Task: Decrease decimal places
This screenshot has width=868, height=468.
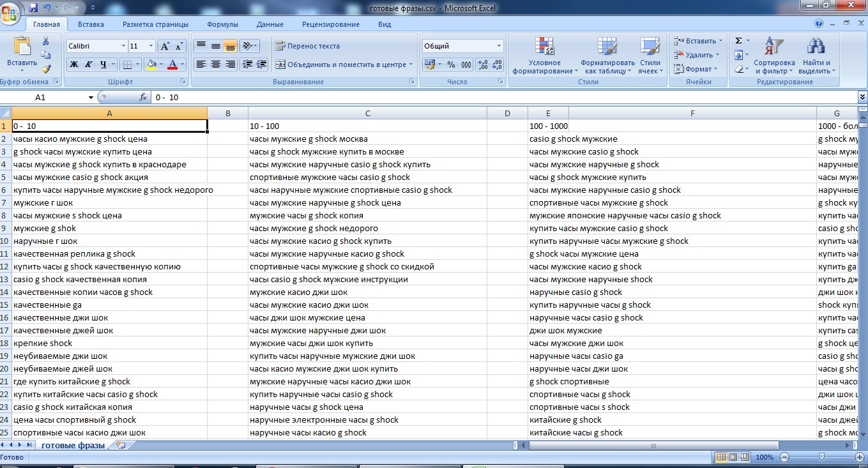Action: coord(497,64)
